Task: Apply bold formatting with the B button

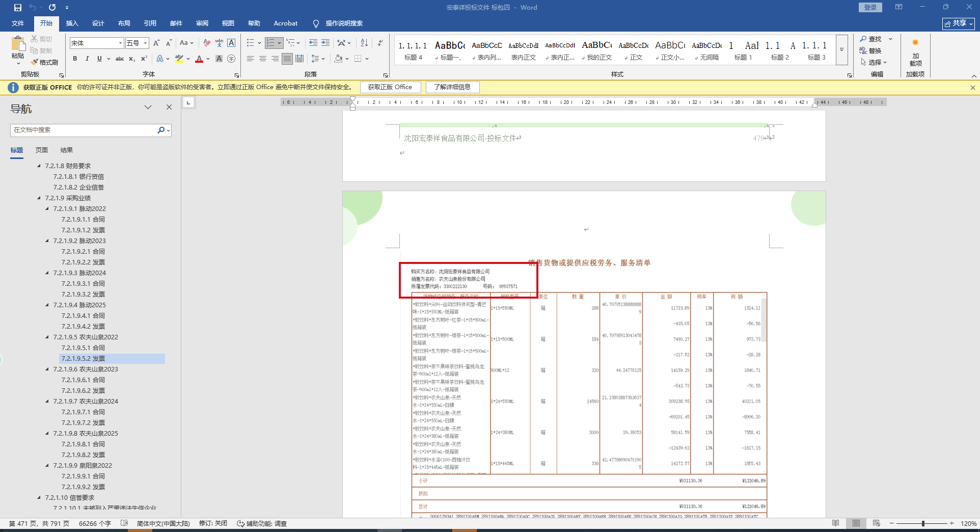Action: [75, 59]
